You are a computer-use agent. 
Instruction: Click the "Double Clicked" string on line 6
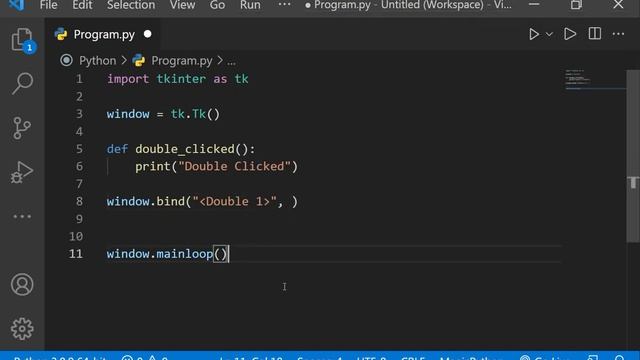coord(234,167)
